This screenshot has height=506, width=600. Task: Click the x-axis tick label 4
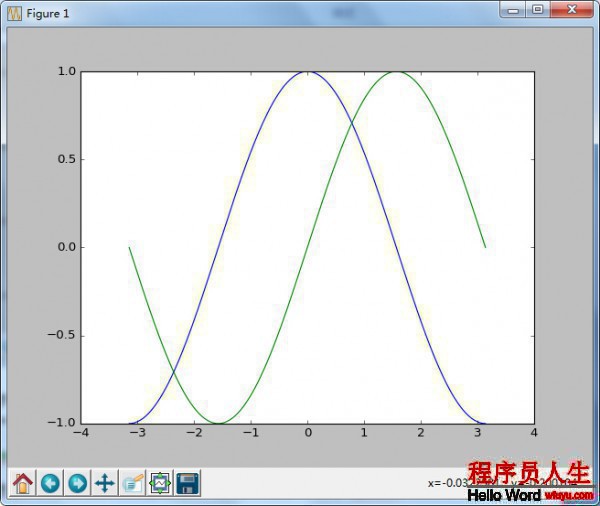click(534, 433)
